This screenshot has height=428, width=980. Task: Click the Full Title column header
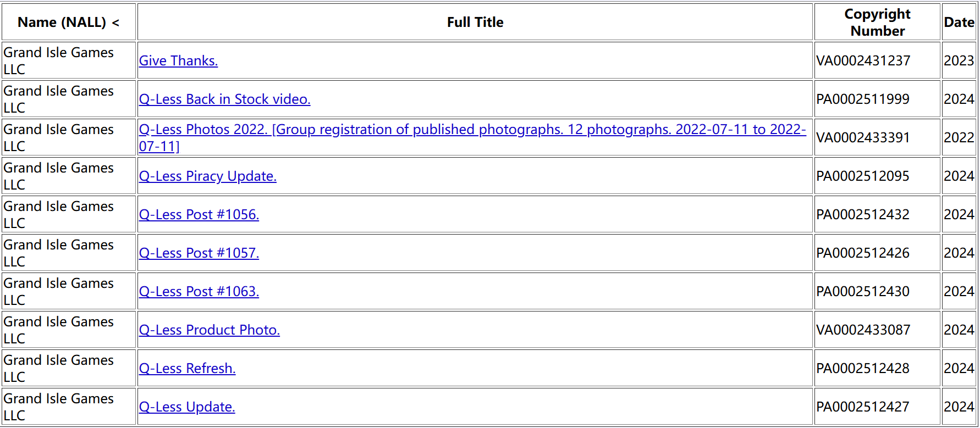click(475, 22)
